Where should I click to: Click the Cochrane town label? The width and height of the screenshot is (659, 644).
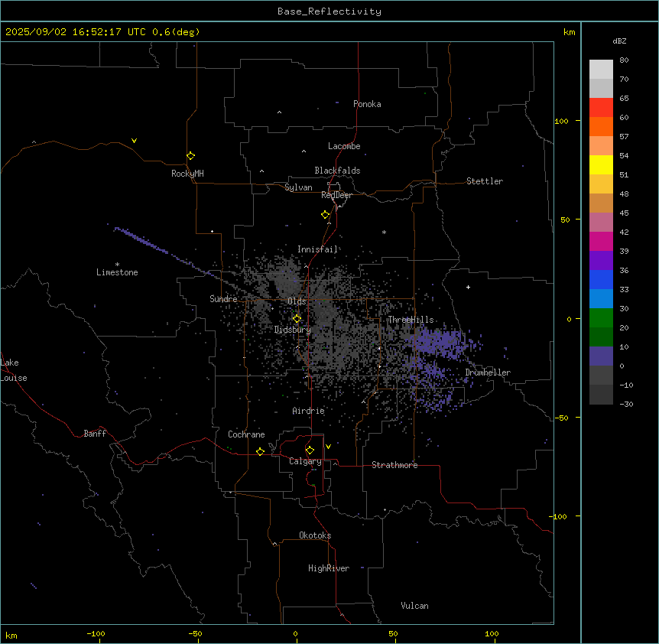[246, 434]
